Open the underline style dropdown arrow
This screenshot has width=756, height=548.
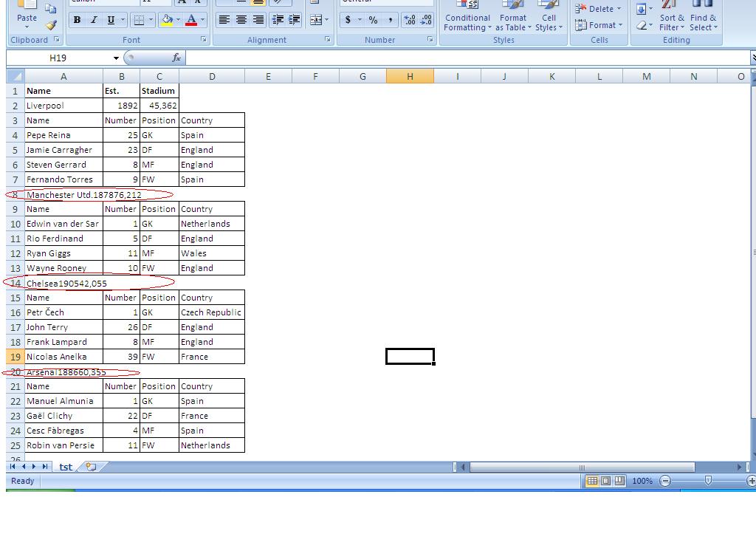[123, 20]
